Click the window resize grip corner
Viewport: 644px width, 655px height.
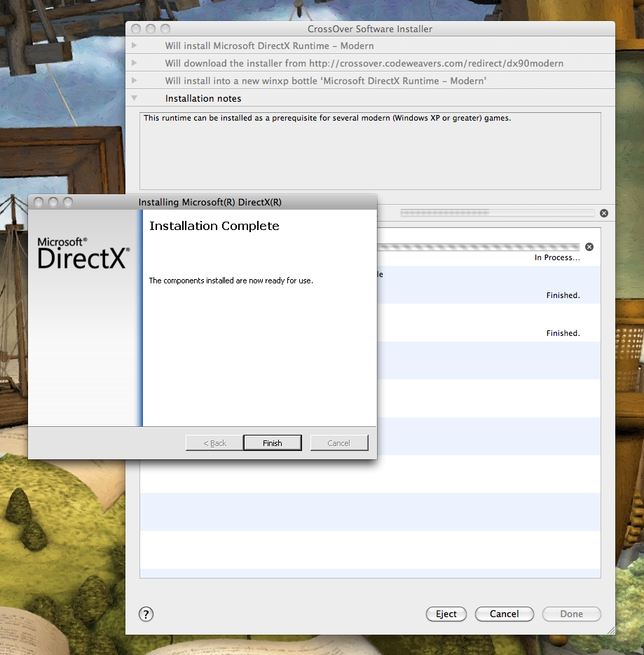(611, 629)
